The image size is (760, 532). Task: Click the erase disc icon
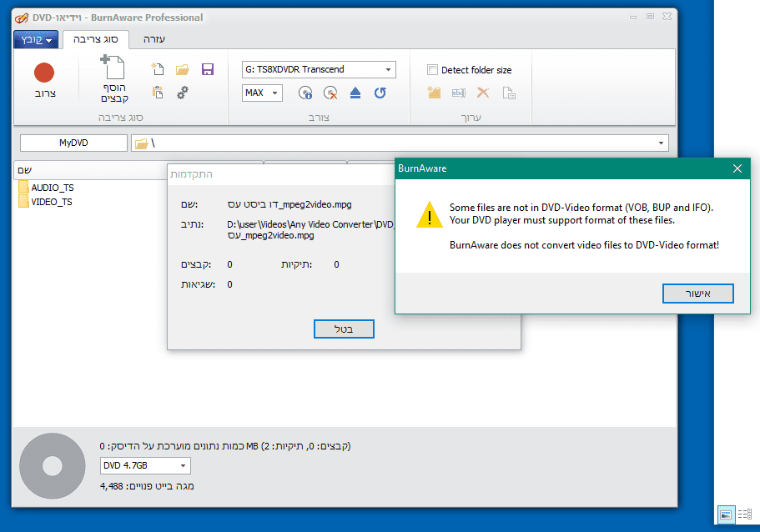tap(330, 93)
